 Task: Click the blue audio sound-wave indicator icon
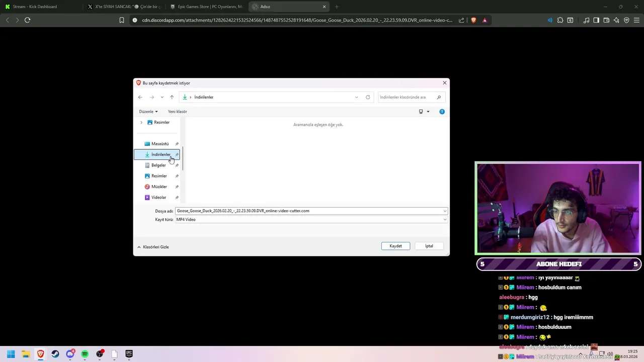(549, 20)
